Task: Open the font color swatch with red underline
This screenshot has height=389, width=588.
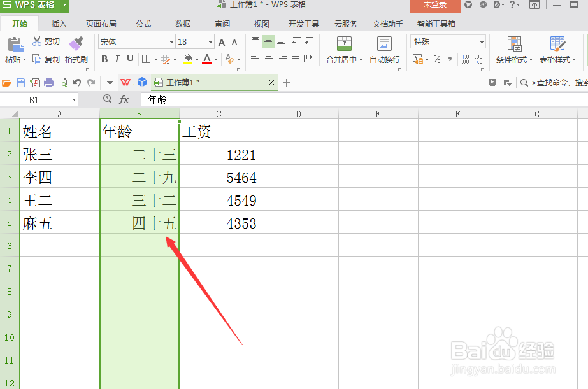Action: coord(208,59)
